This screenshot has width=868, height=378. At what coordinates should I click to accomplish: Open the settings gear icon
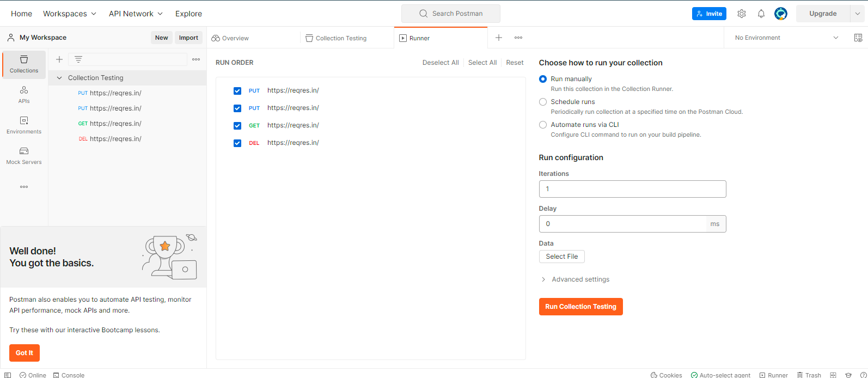pos(742,14)
